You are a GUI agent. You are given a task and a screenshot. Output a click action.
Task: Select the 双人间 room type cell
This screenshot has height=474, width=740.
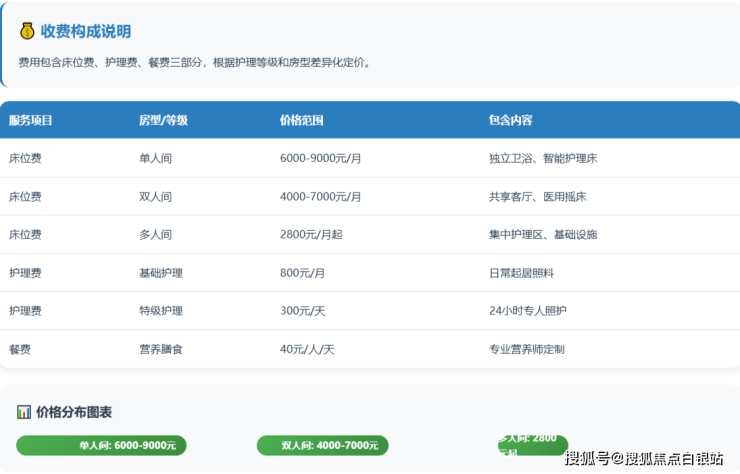(156, 197)
